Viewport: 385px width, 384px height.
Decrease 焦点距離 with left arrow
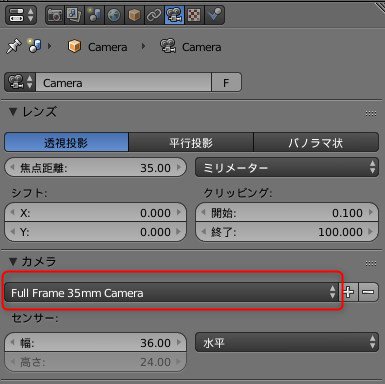coord(12,167)
